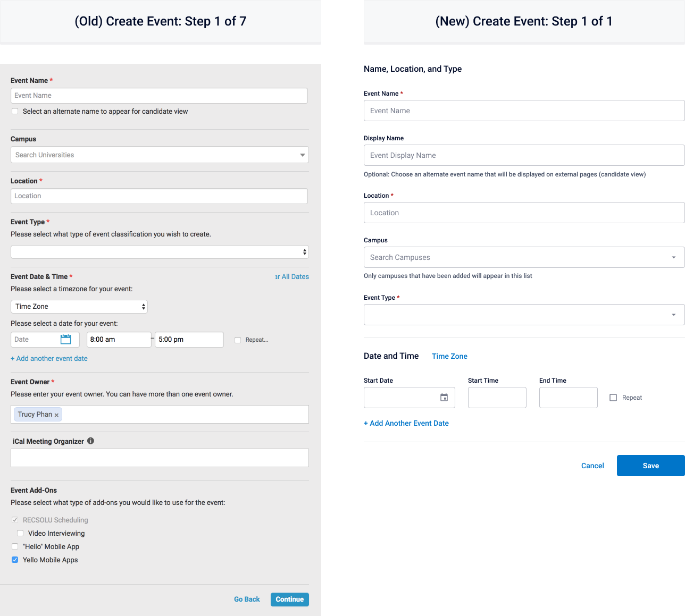Click '(Old) Create Event: Step 1 of 7' title
This screenshot has width=685, height=616.
tap(160, 21)
